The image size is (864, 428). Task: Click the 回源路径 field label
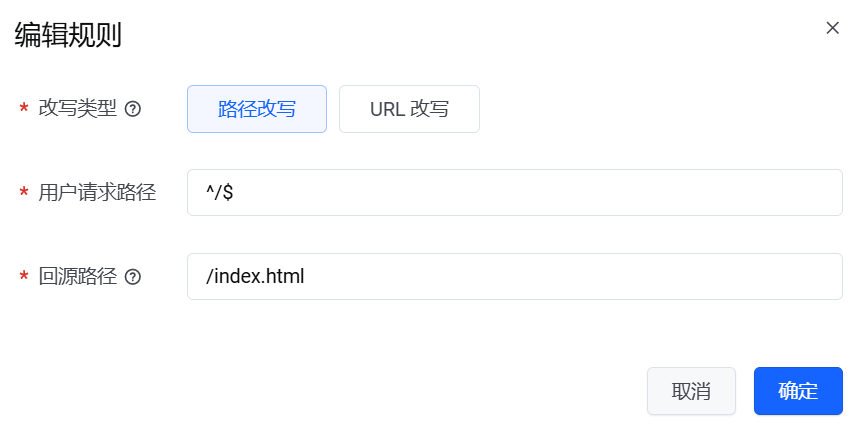click(77, 277)
